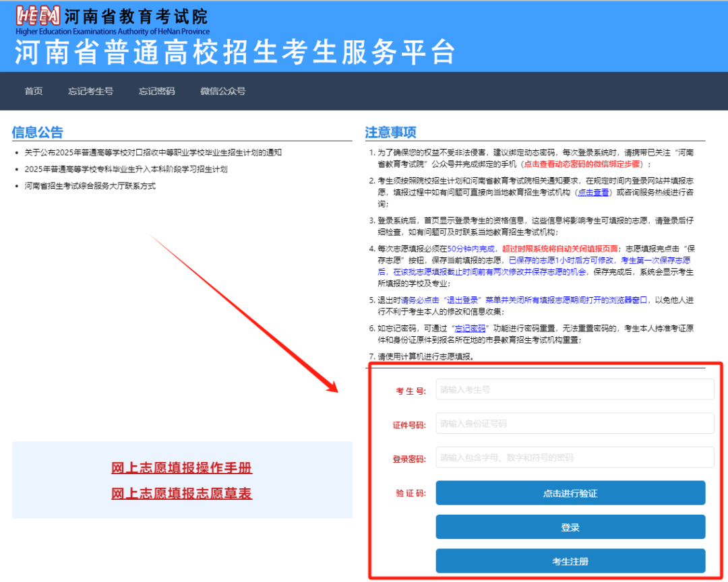Click the 考生注册 button
Viewport: 728px width, 582px height.
point(570,561)
